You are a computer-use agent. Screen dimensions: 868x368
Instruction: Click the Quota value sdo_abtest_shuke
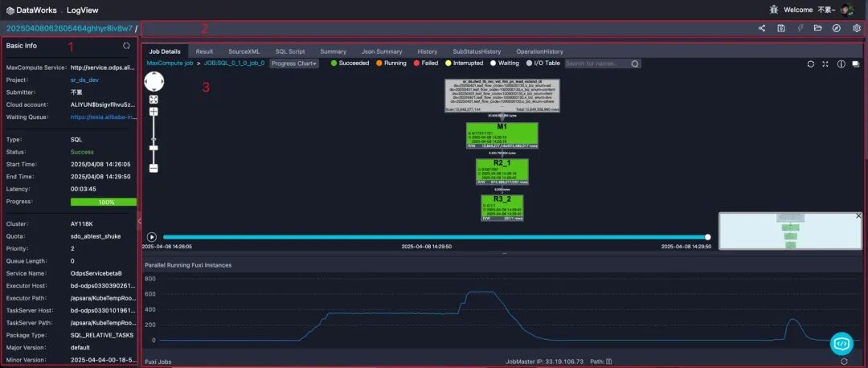tap(96, 236)
